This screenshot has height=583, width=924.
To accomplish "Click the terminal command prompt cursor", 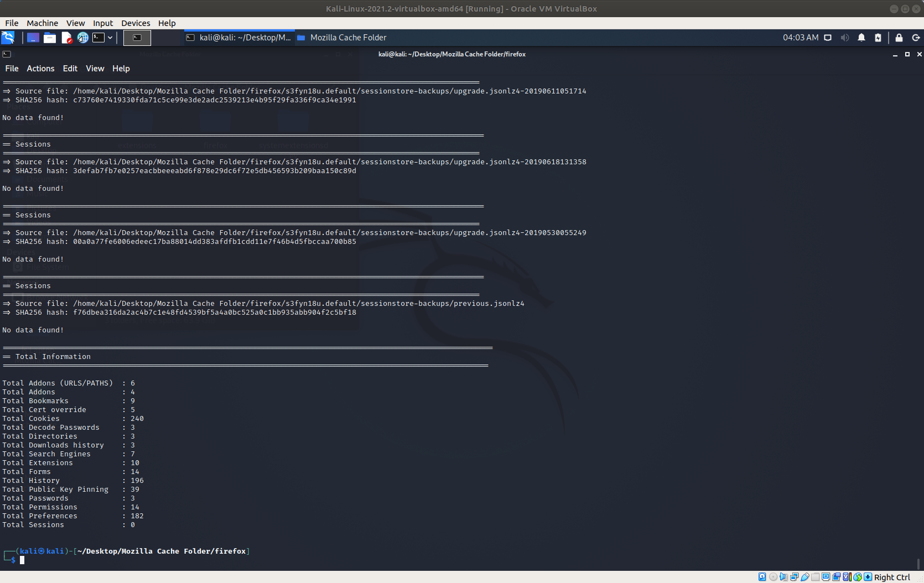I will 22,560.
